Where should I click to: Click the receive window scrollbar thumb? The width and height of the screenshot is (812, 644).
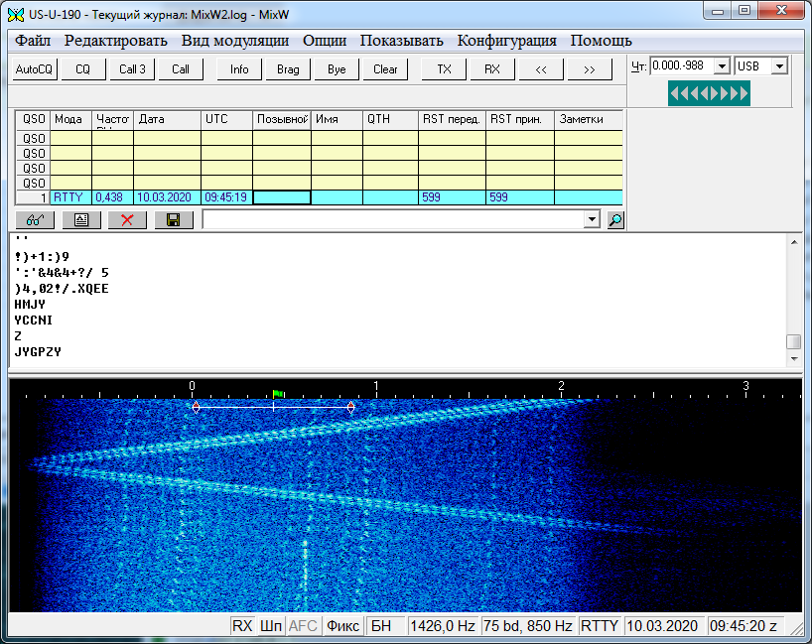794,341
